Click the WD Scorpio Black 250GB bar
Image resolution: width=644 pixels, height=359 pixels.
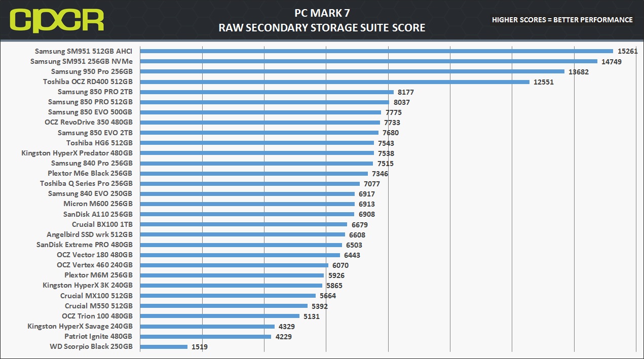click(x=164, y=347)
